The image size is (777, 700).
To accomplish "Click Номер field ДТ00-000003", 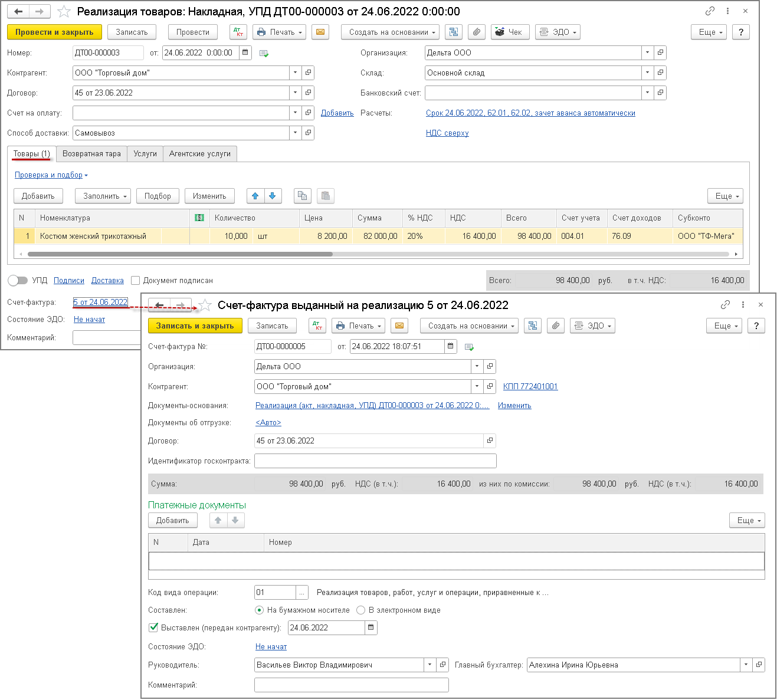I will coord(108,52).
